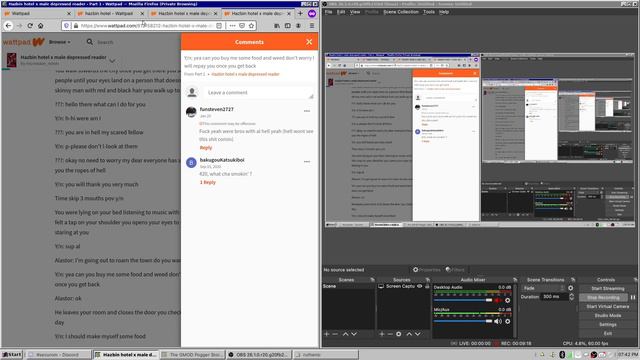Open source properties gear in Sources panel
The width and height of the screenshot is (640, 360).
coord(399,334)
